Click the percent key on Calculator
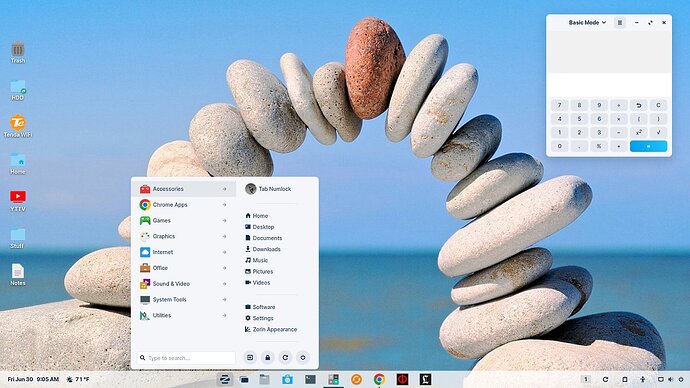 [599, 146]
